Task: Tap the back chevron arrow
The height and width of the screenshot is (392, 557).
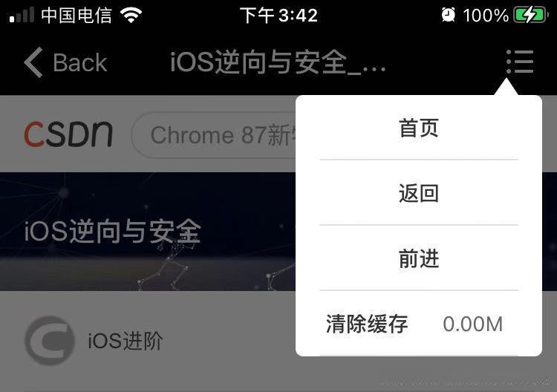Action: pos(33,62)
